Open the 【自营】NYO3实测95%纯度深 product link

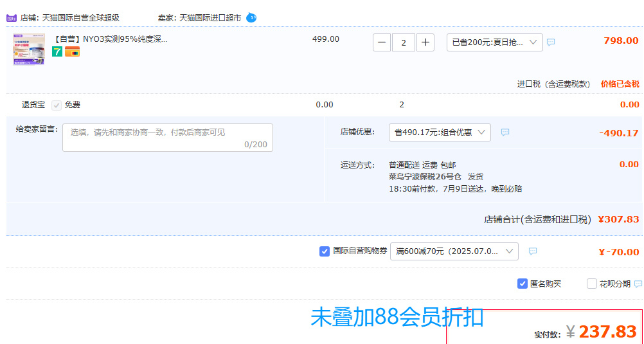click(110, 39)
